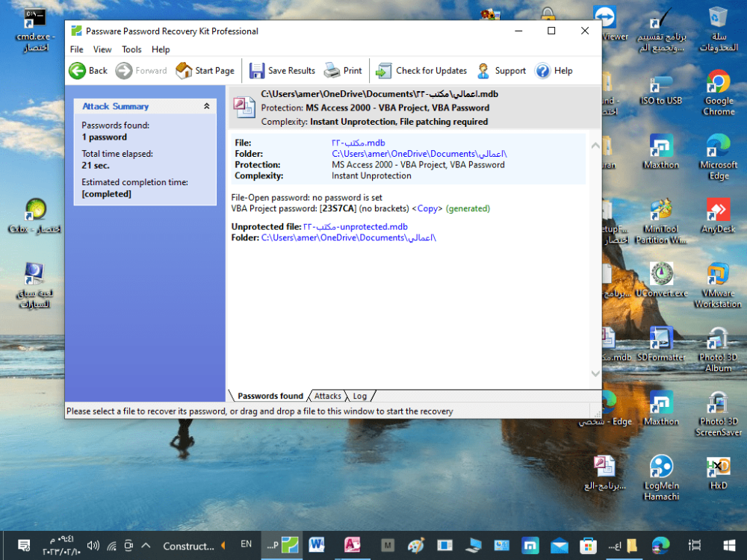Open the unprotected.mdb file link
This screenshot has height=560, width=747.
coord(356,227)
